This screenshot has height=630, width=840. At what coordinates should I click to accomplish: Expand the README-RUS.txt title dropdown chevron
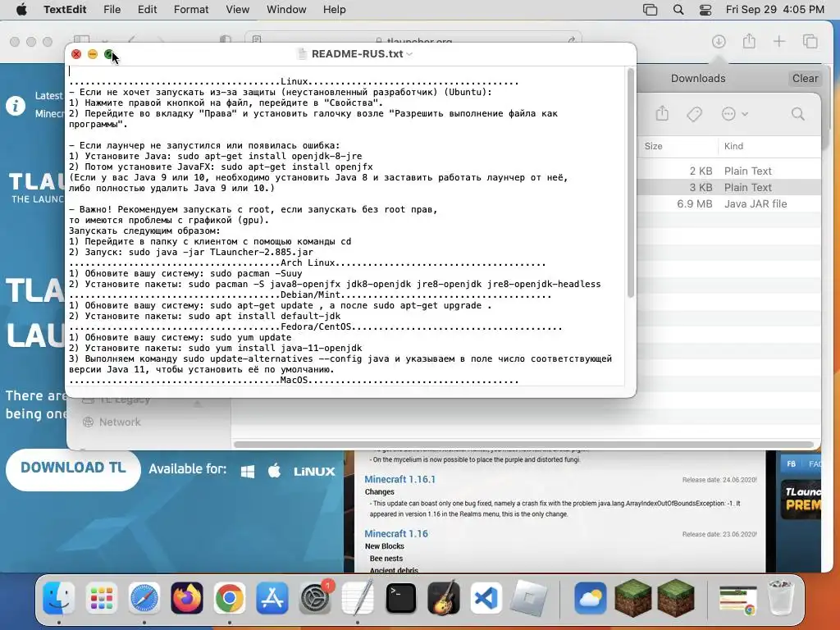410,54
